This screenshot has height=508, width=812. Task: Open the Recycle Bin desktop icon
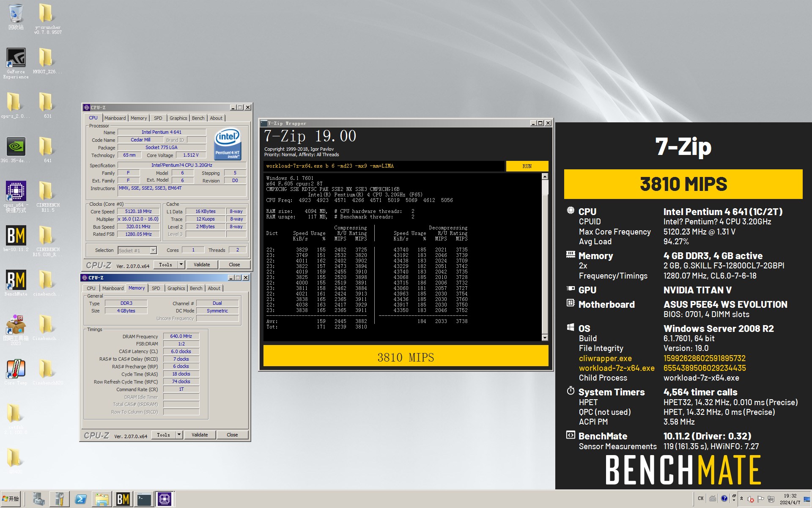pos(16,17)
